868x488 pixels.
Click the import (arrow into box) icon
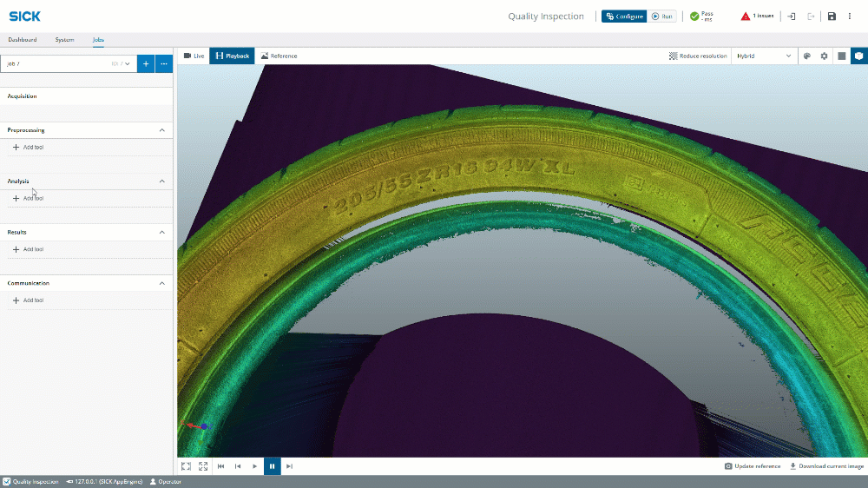point(792,16)
